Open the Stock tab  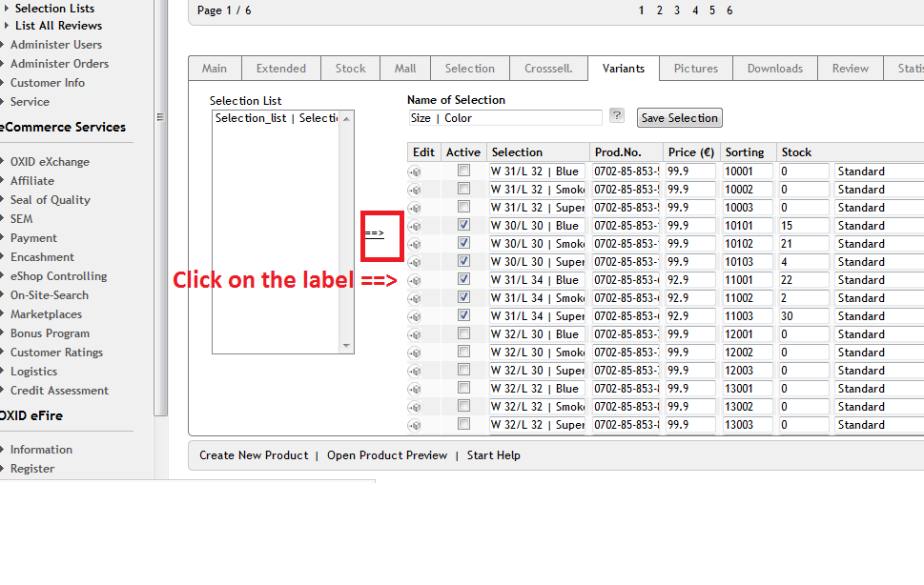pos(350,69)
